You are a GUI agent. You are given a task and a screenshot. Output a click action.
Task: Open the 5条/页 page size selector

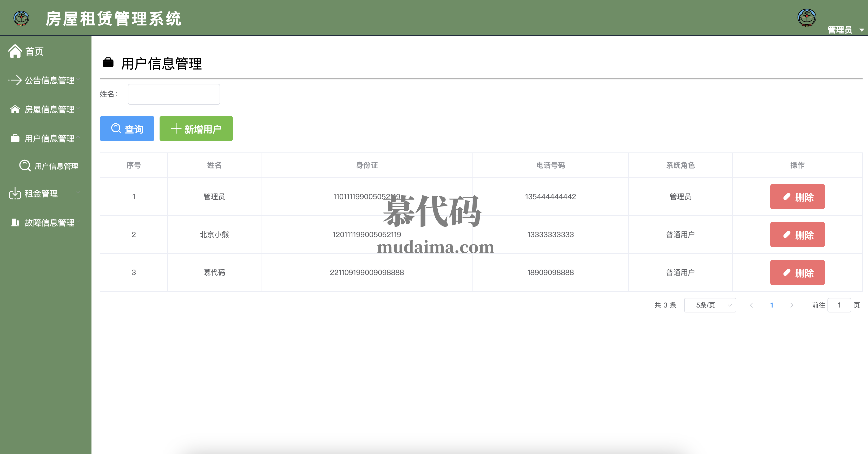[710, 305]
